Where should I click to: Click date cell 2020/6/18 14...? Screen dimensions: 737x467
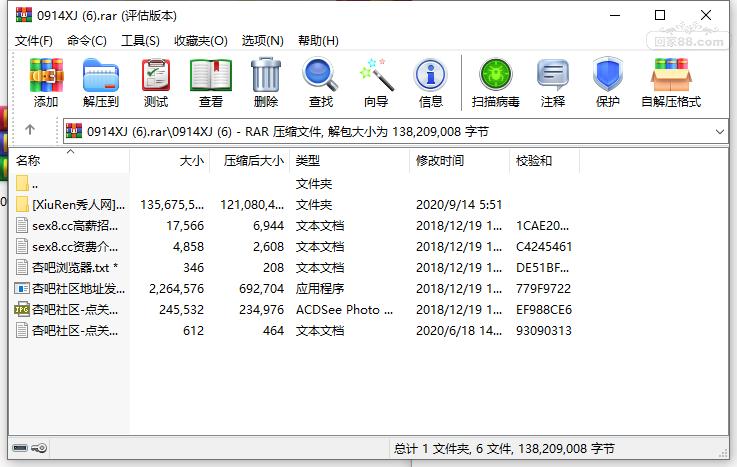point(459,331)
